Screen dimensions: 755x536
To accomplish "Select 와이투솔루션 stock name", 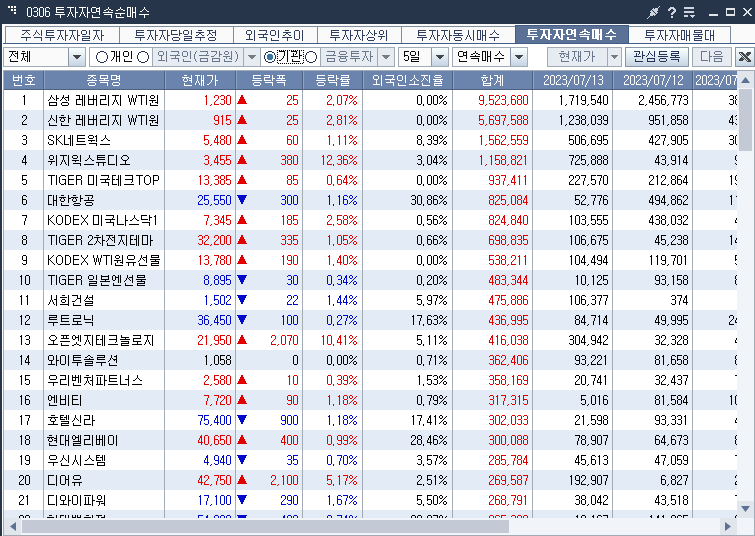I will coord(82,360).
